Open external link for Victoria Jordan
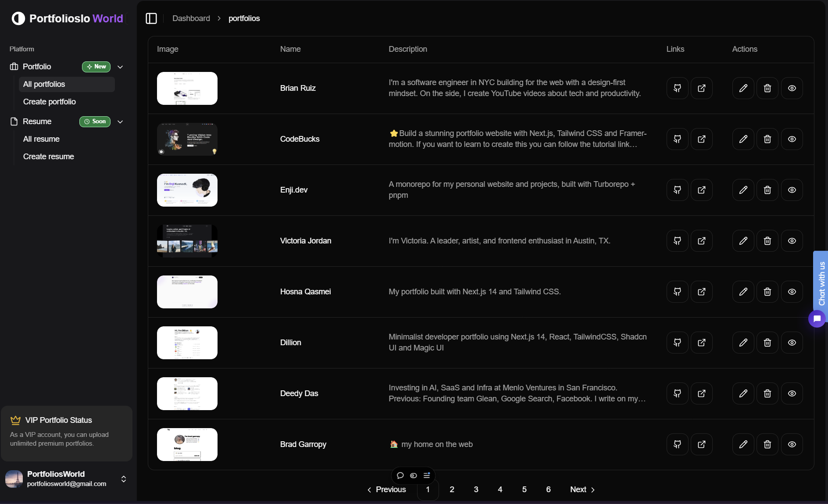This screenshot has width=828, height=504. [702, 241]
